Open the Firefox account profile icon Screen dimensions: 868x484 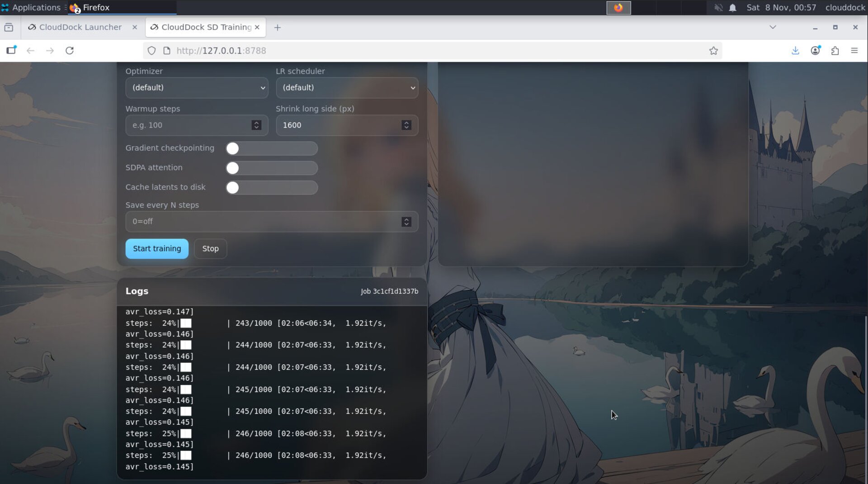816,50
